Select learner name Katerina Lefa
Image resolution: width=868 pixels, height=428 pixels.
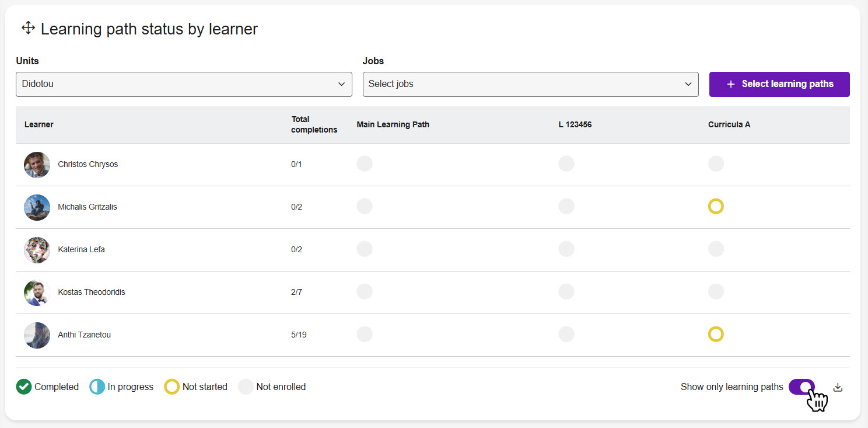(82, 249)
